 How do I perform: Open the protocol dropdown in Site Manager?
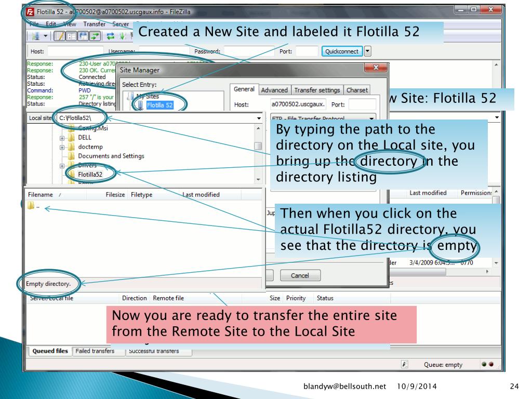(371, 118)
